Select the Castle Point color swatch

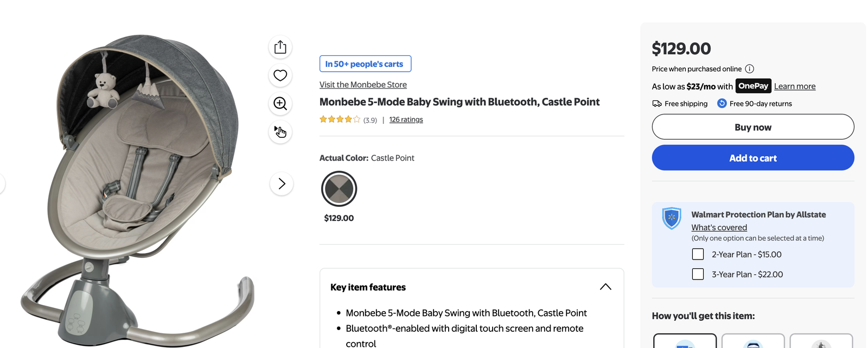coord(339,189)
